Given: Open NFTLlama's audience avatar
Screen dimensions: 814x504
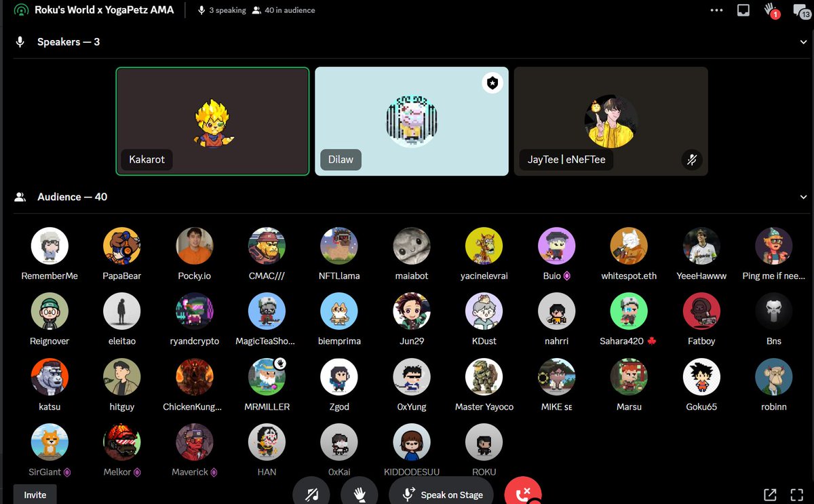Looking at the screenshot, I should tap(339, 246).
